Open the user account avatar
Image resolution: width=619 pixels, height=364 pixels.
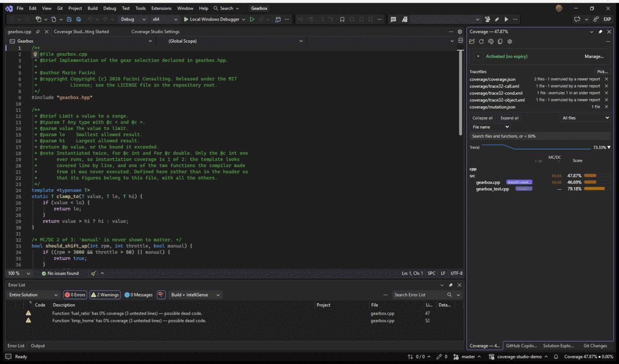[x=559, y=8]
